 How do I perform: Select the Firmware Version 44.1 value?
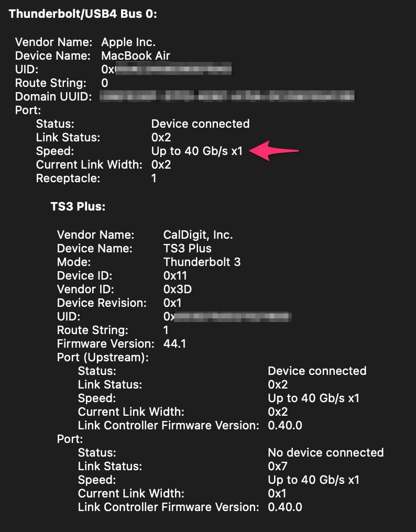pyautogui.click(x=174, y=343)
